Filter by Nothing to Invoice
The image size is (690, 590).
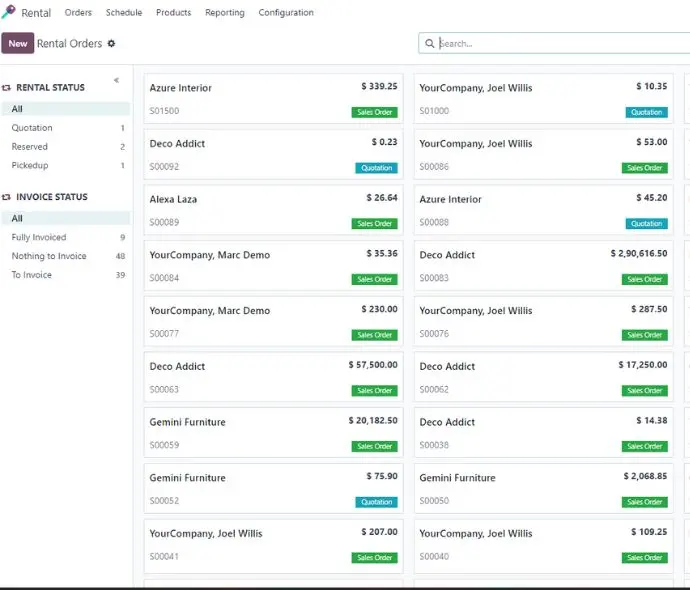[x=66, y=256]
